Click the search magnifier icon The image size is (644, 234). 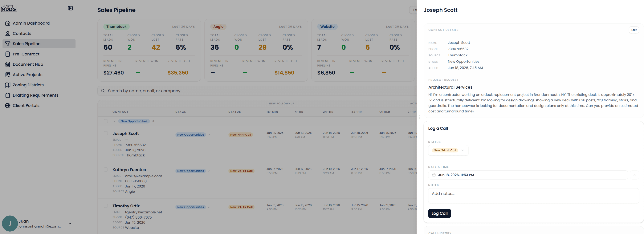[x=103, y=91]
